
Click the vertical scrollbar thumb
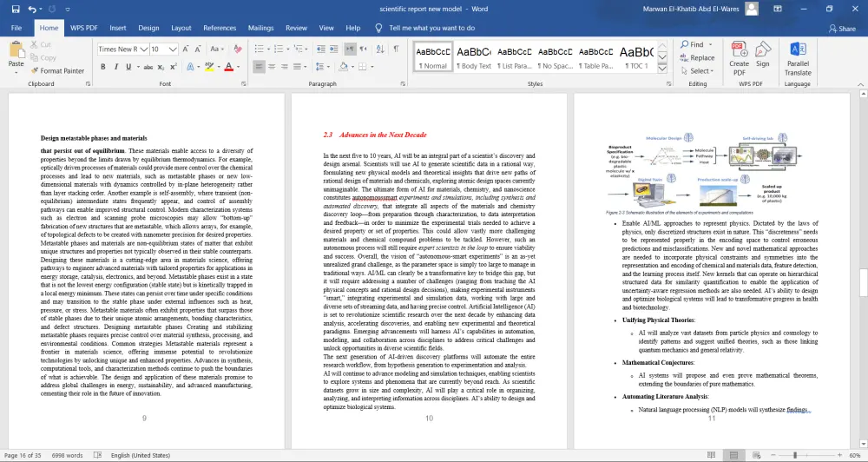[863, 281]
